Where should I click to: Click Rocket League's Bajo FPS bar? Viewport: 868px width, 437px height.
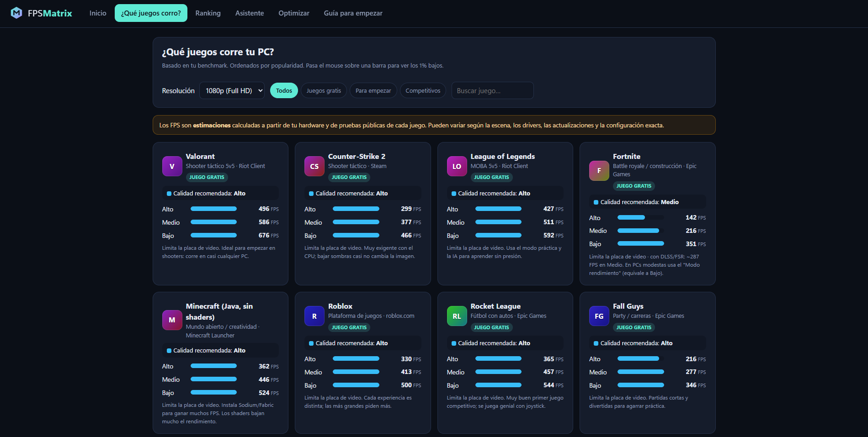(498, 385)
